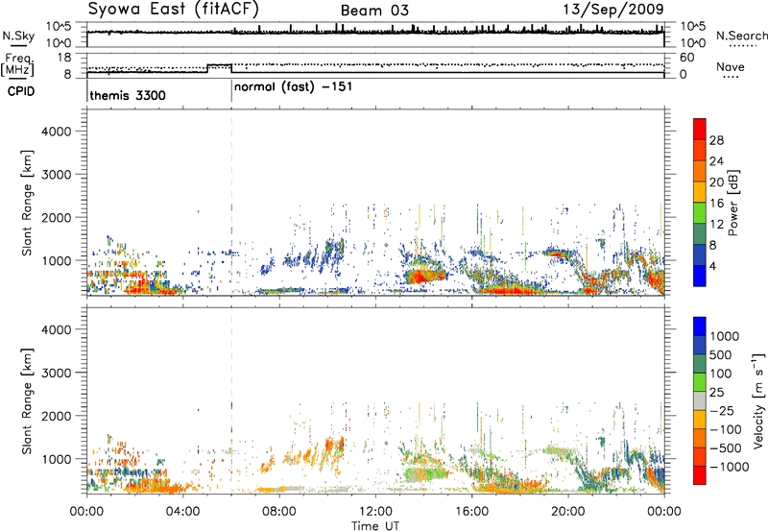
Task: Click the 'Velocity [m s-1]' color bar label
Action: [759, 400]
